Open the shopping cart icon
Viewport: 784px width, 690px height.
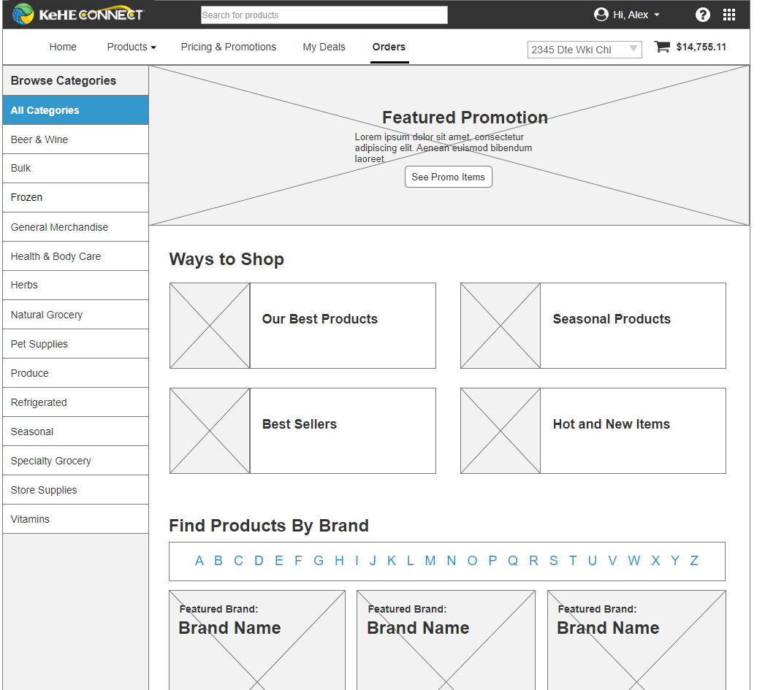tap(662, 47)
